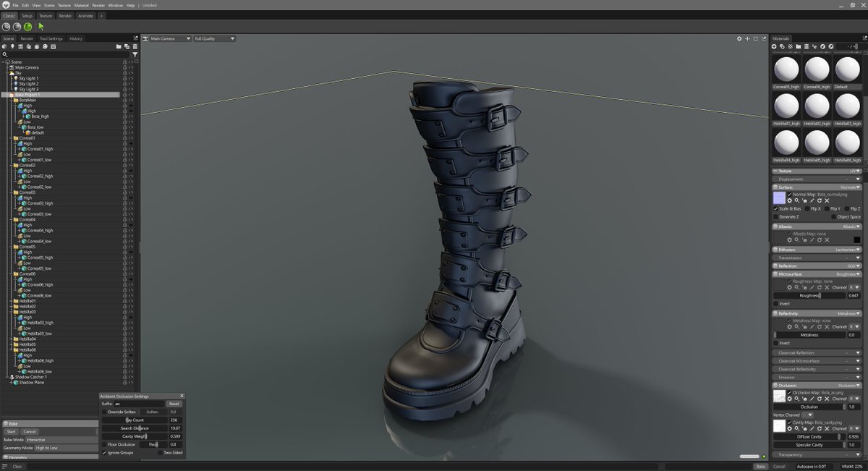
Task: Enable Two-Sided checkbox
Action: (x=161, y=453)
